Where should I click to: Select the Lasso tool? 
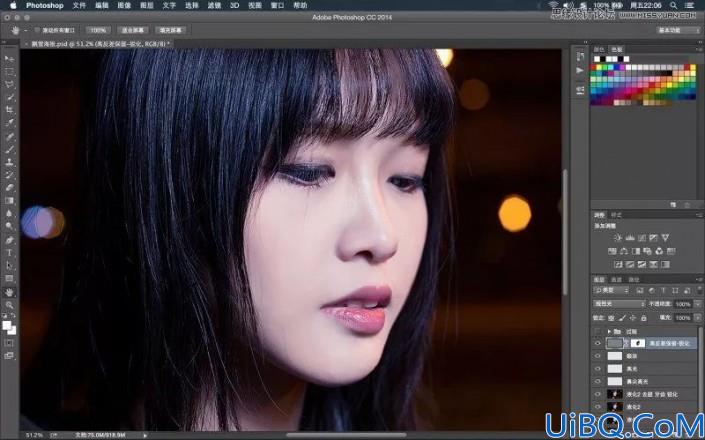click(9, 84)
